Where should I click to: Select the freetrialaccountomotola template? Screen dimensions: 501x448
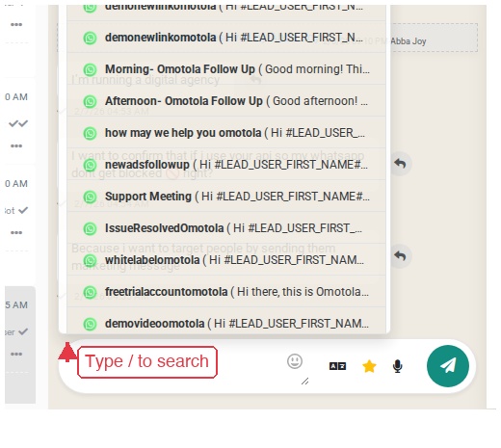pyautogui.click(x=226, y=292)
